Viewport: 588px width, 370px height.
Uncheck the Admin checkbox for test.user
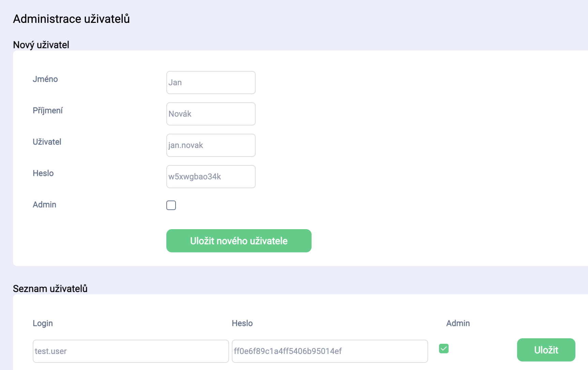(444, 349)
